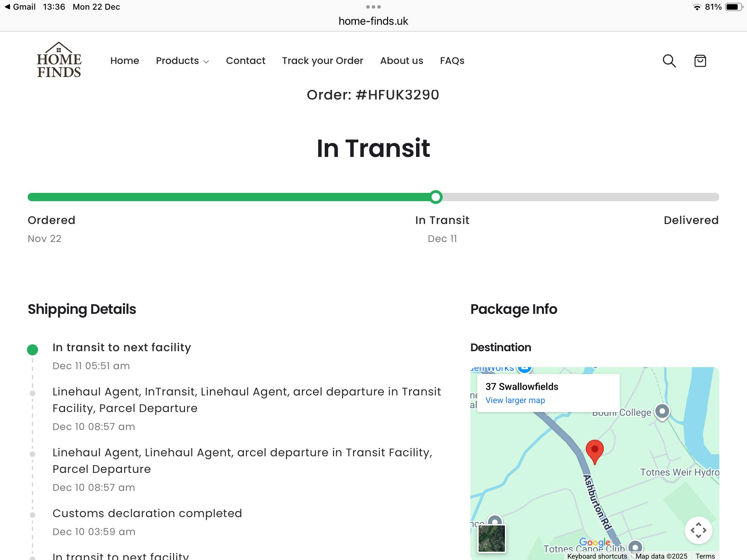747x560 pixels.
Task: Go to the Contact page
Action: click(246, 61)
